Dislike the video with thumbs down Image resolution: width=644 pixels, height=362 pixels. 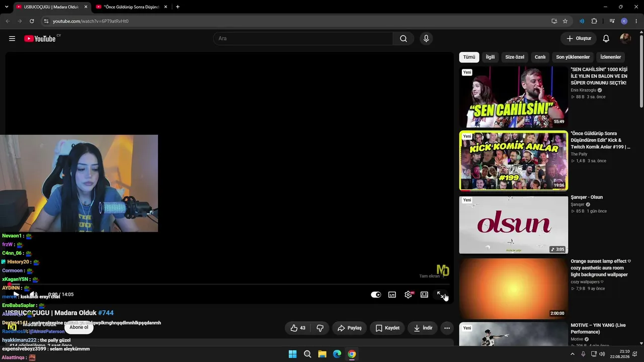coord(320,328)
